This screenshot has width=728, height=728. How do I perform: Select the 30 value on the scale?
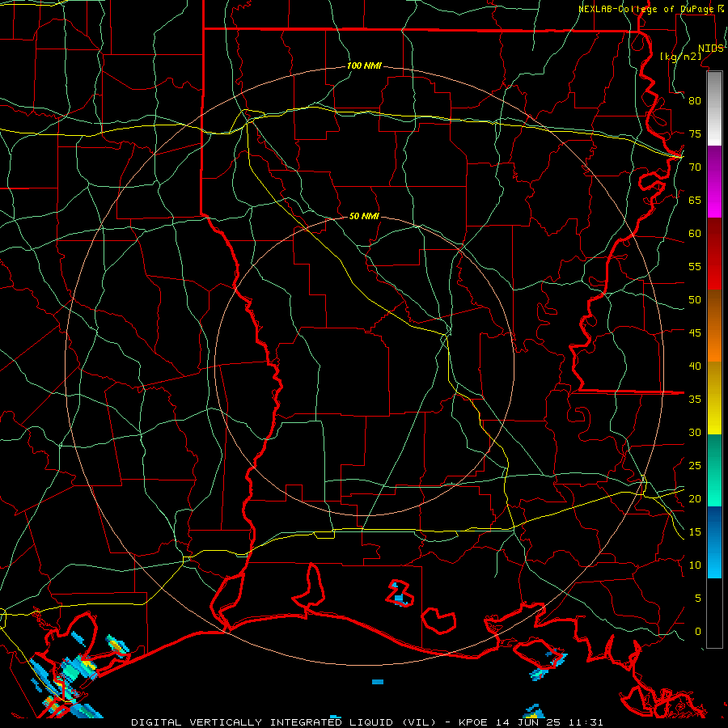click(x=695, y=432)
